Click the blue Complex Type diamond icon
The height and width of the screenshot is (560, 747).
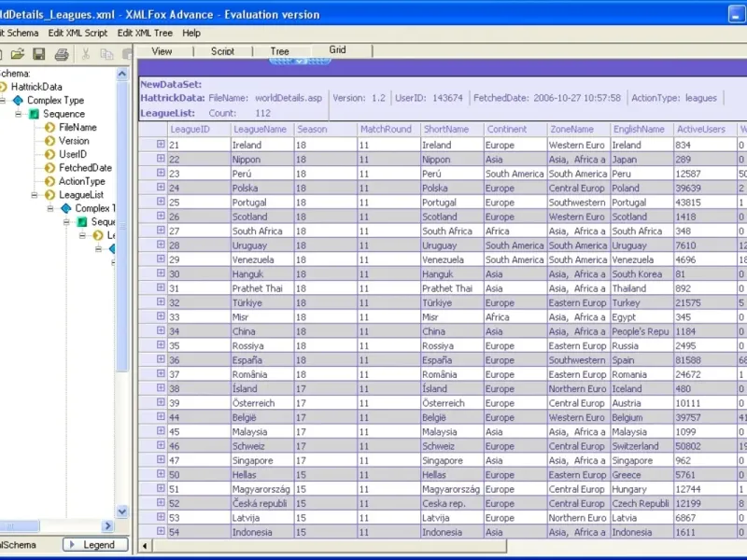[18, 100]
